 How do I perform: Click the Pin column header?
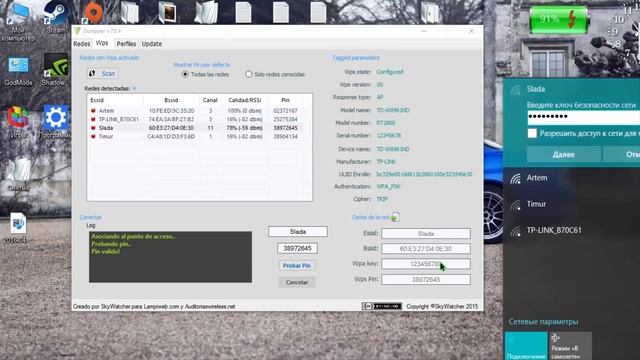pos(285,100)
